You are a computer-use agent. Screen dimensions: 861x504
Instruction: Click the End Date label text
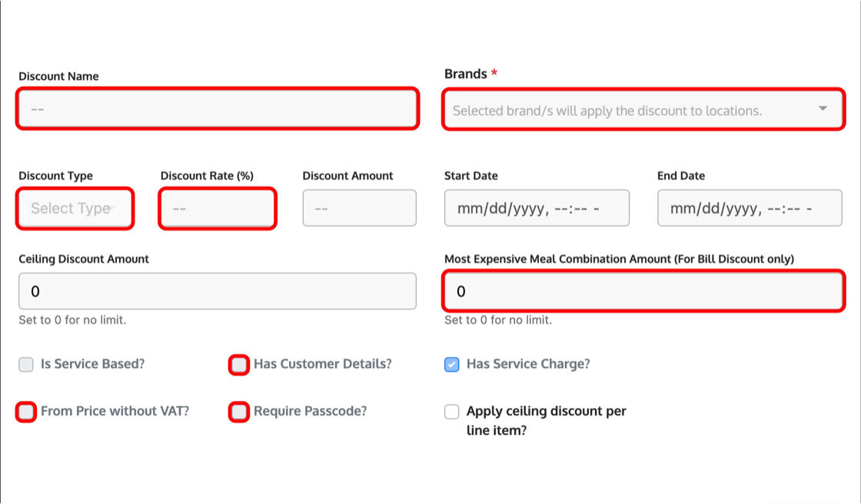tap(681, 176)
